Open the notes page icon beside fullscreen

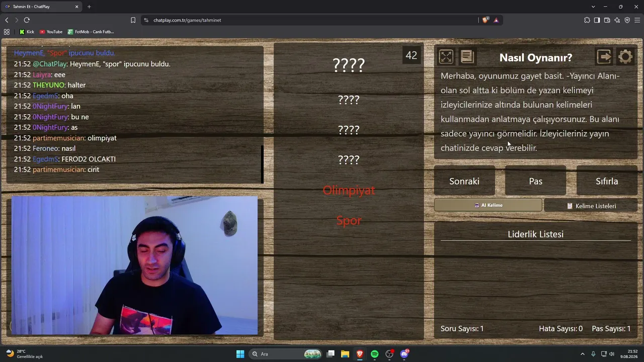click(467, 57)
